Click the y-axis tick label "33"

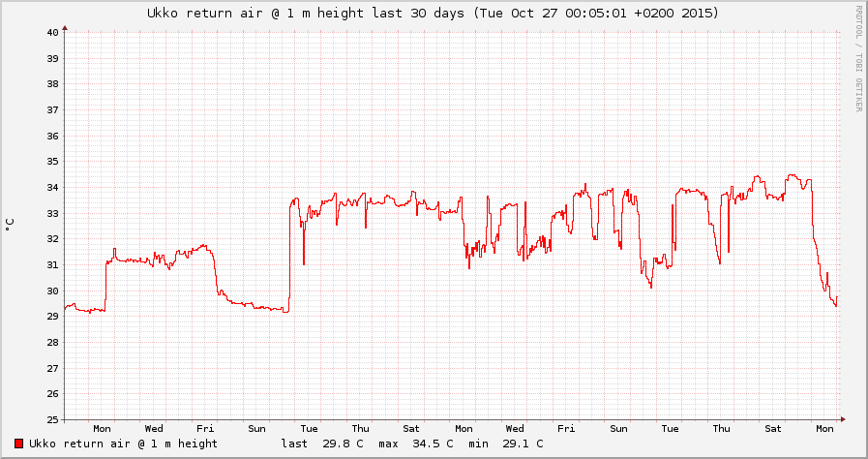tap(52, 213)
